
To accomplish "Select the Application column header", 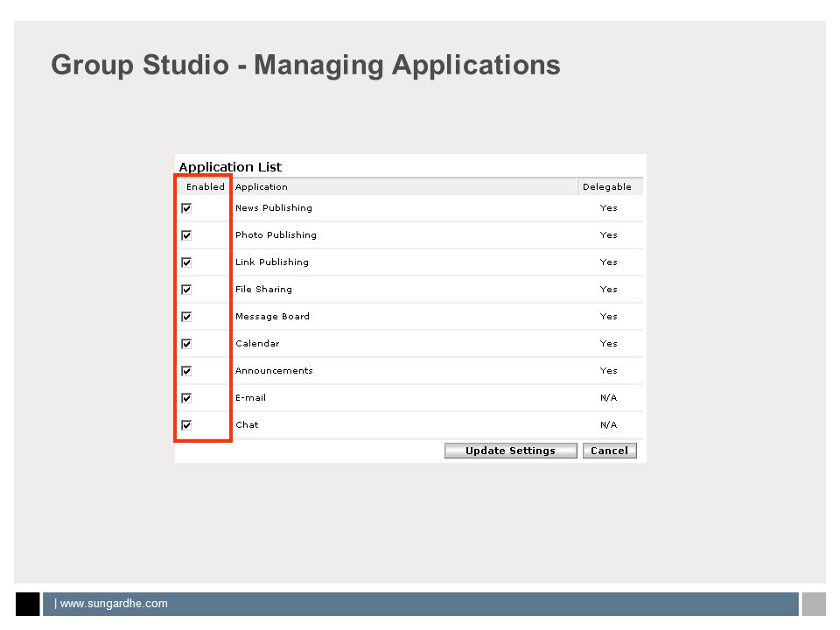I will click(262, 187).
